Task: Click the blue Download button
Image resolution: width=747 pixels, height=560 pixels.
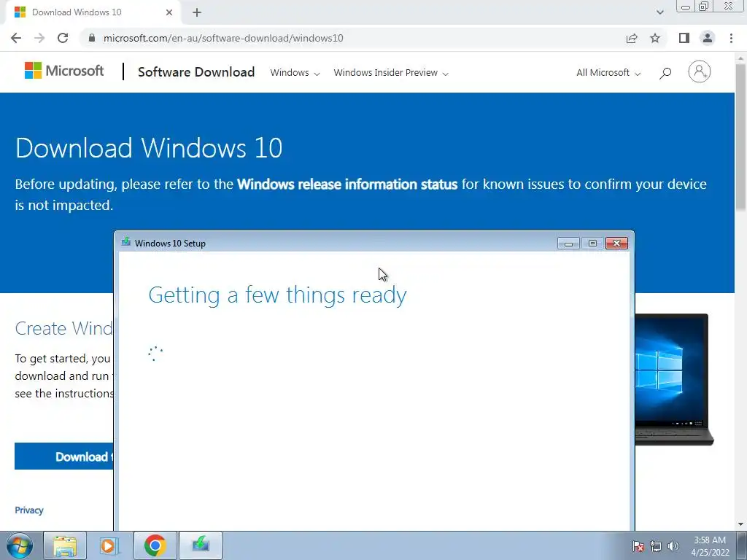Action: (64, 456)
